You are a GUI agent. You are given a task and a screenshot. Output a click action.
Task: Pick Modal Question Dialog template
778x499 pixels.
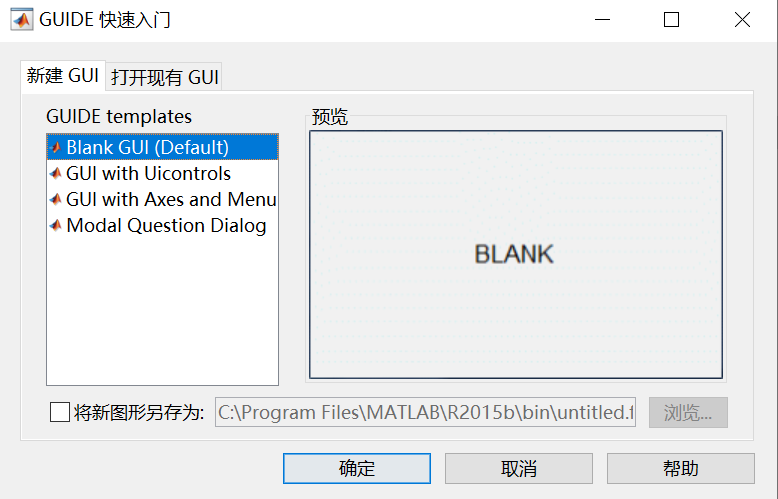tap(162, 225)
